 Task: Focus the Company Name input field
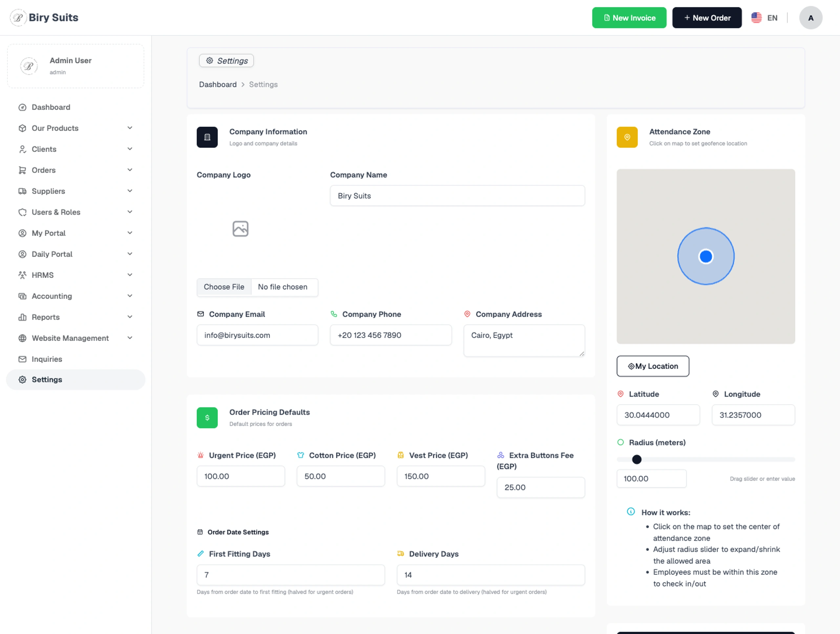457,196
